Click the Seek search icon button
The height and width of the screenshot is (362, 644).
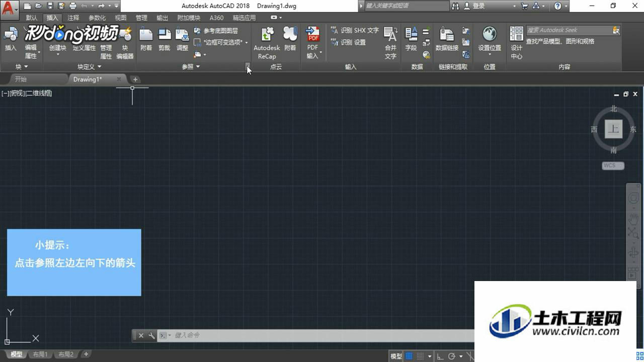click(x=616, y=30)
